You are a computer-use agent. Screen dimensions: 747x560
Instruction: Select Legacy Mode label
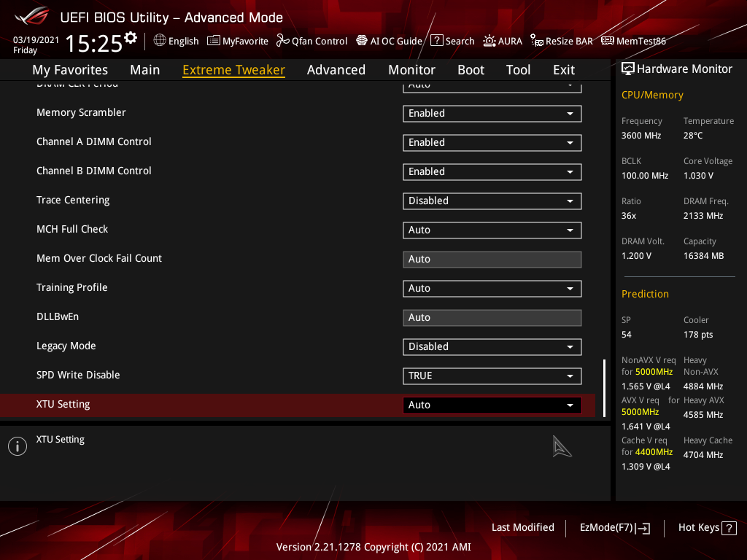[x=66, y=346]
